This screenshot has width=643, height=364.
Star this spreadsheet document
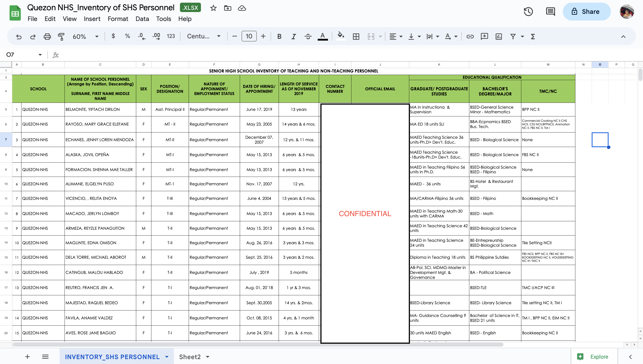[213, 8]
